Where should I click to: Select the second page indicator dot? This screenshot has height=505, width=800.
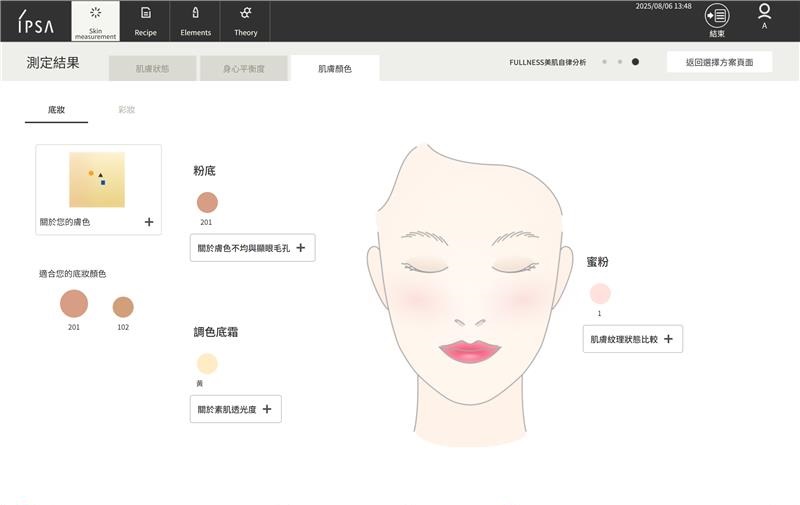[619, 62]
